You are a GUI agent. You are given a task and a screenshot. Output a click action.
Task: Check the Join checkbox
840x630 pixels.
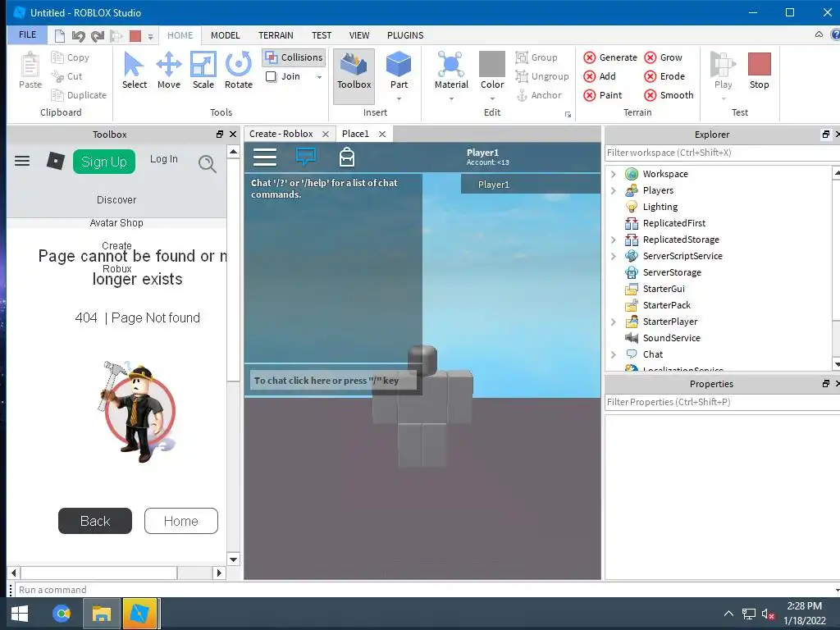point(271,76)
